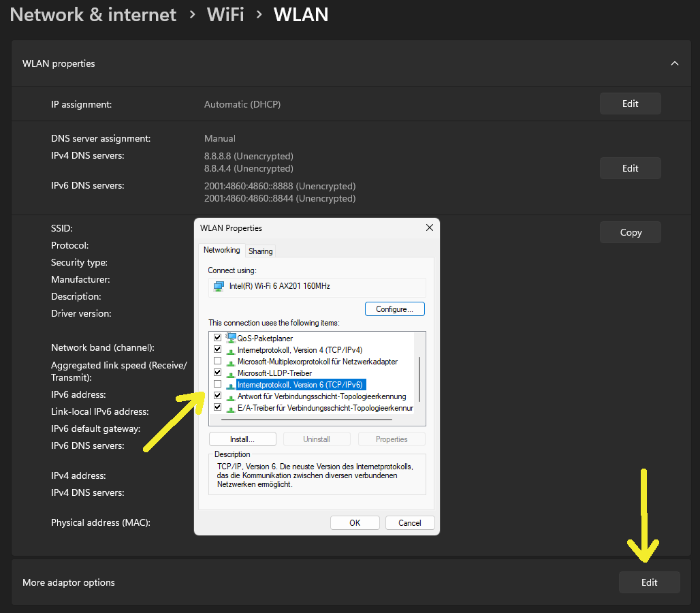The image size is (700, 613).
Task: Edit the DNS server assignment
Action: pyautogui.click(x=631, y=168)
